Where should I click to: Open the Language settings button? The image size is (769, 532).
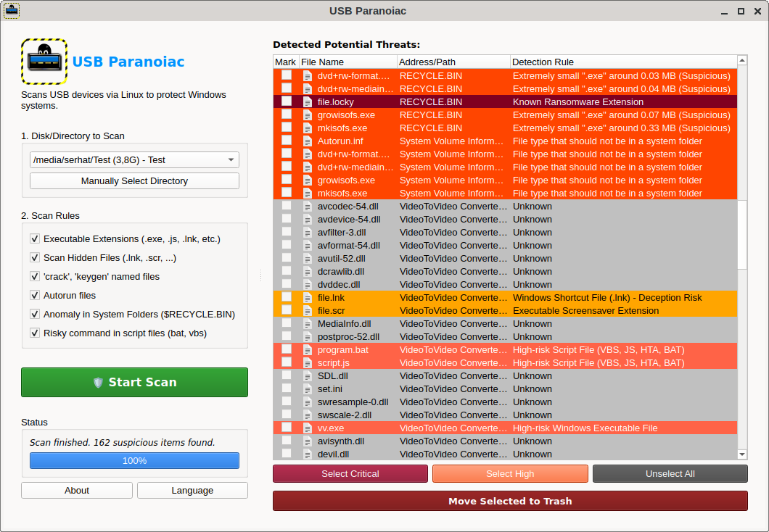192,491
